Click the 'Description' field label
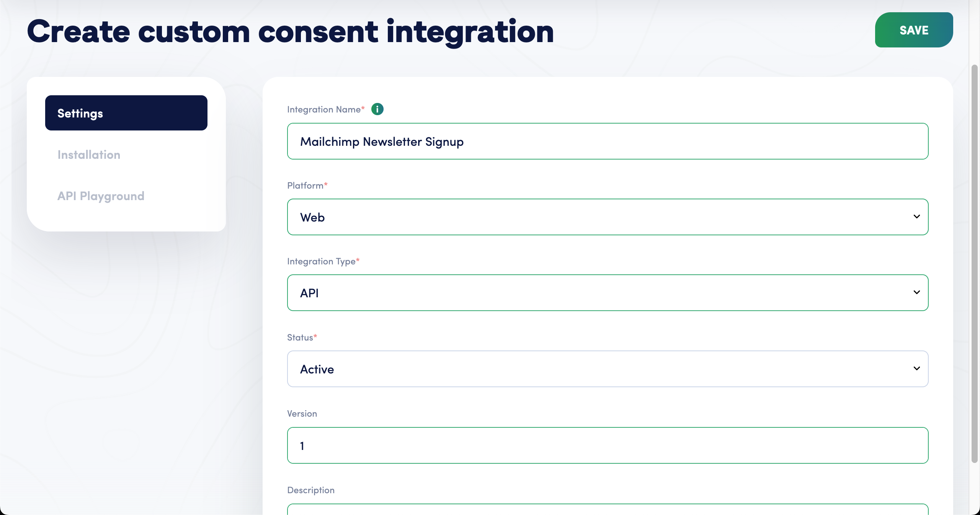This screenshot has height=515, width=980. point(311,490)
